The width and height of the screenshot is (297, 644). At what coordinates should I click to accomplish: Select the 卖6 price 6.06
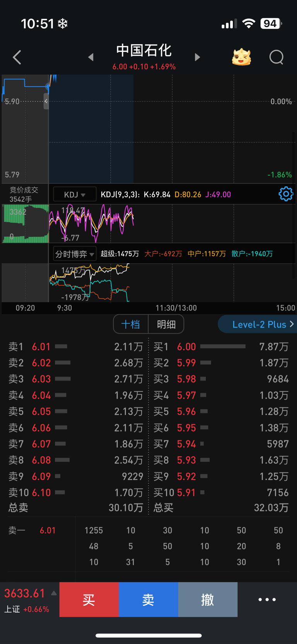(41, 428)
